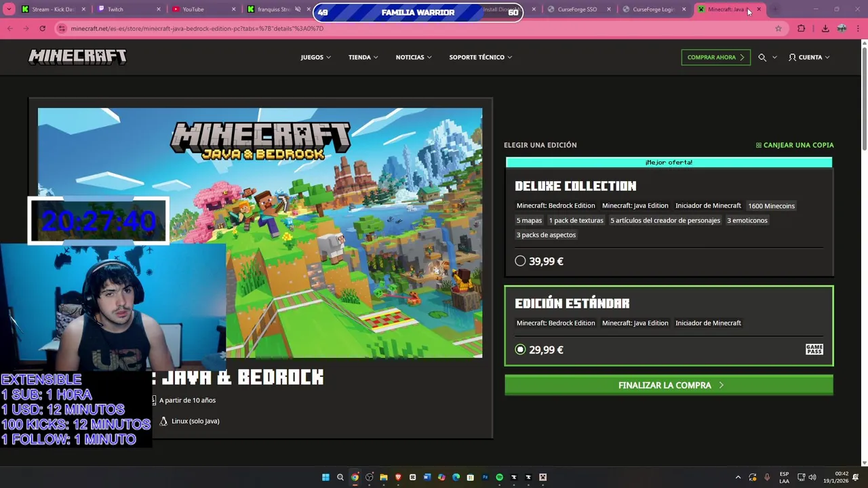868x488 pixels.
Task: Expand the chevron beside the search icon
Action: pyautogui.click(x=774, y=58)
